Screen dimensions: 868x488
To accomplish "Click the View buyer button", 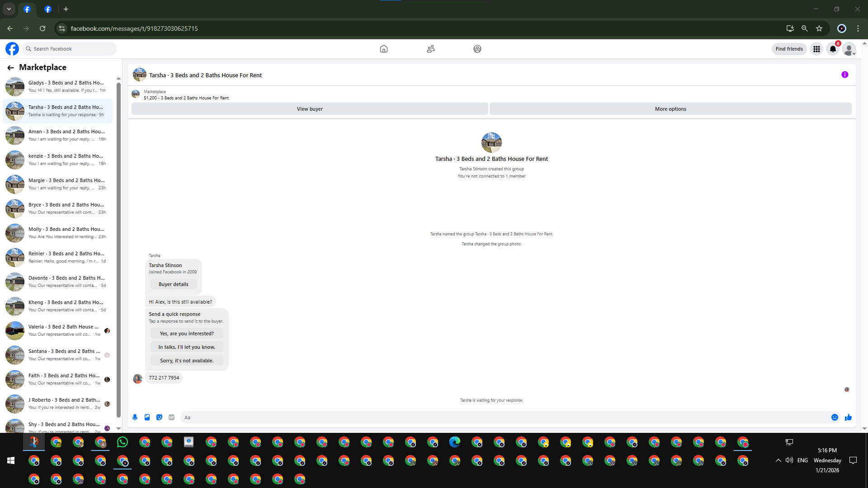I will pos(310,109).
